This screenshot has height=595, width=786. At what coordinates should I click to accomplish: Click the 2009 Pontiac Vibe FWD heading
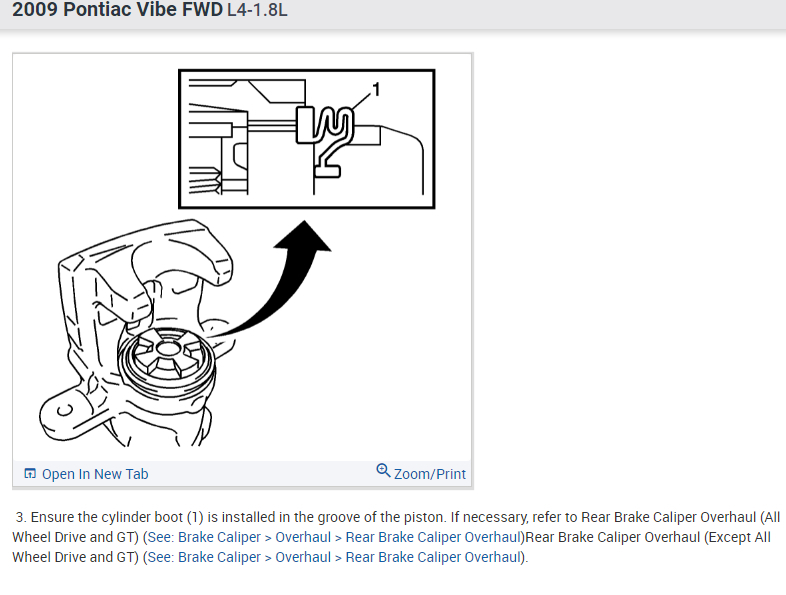pos(117,10)
